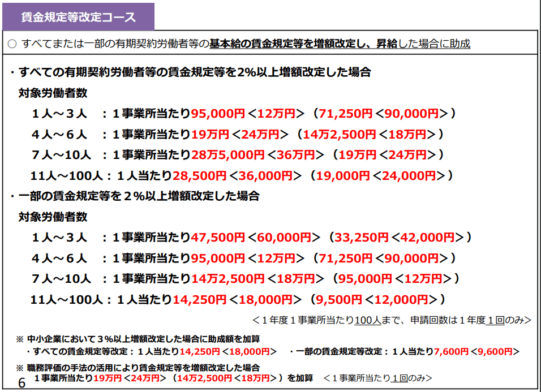Click <18,000円> in the すべての賃金規定等改定 note
Screen dimensions: 541x392
click(249, 352)
